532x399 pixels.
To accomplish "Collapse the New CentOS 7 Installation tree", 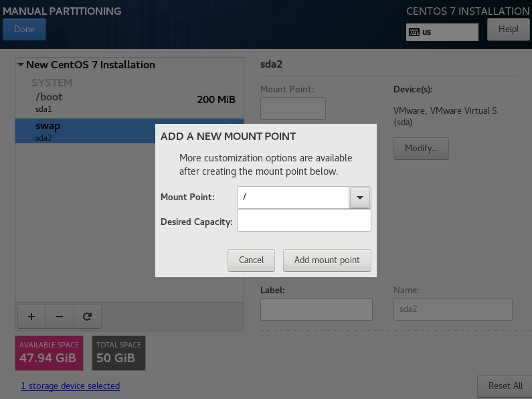I will [x=21, y=65].
